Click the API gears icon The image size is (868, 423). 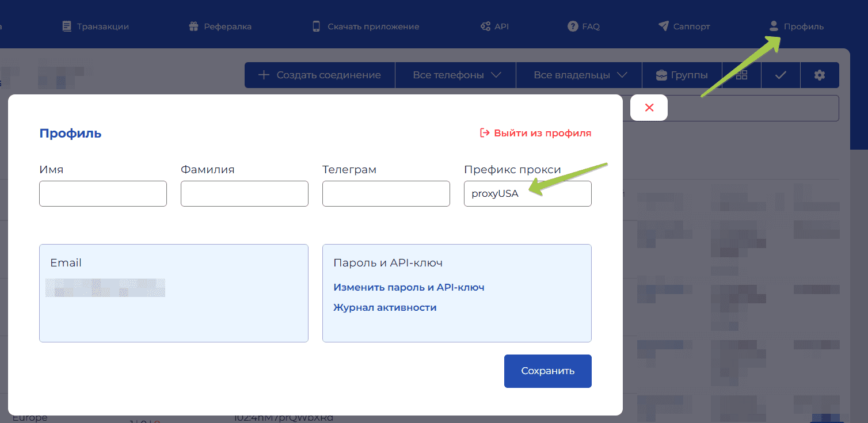(485, 26)
